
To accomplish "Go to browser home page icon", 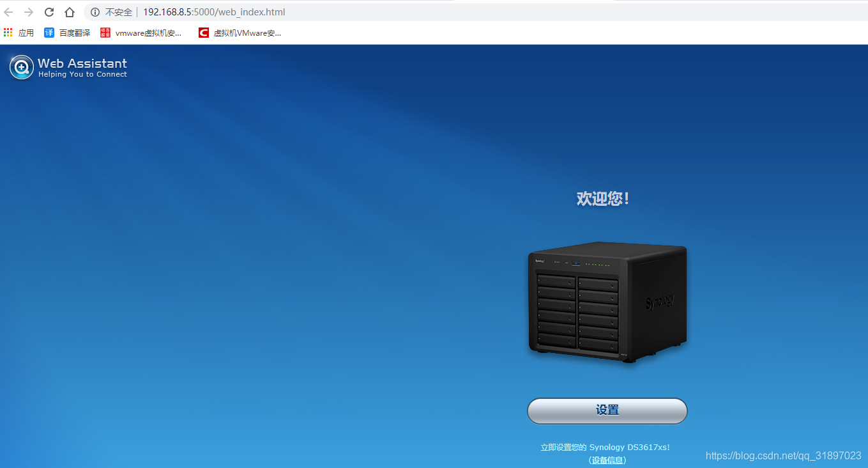I will (x=70, y=12).
